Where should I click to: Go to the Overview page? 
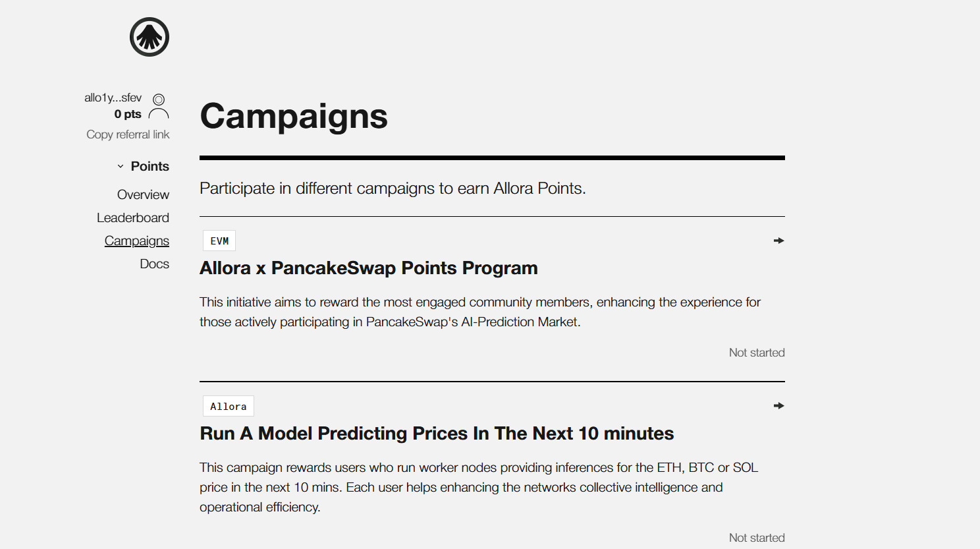[143, 194]
